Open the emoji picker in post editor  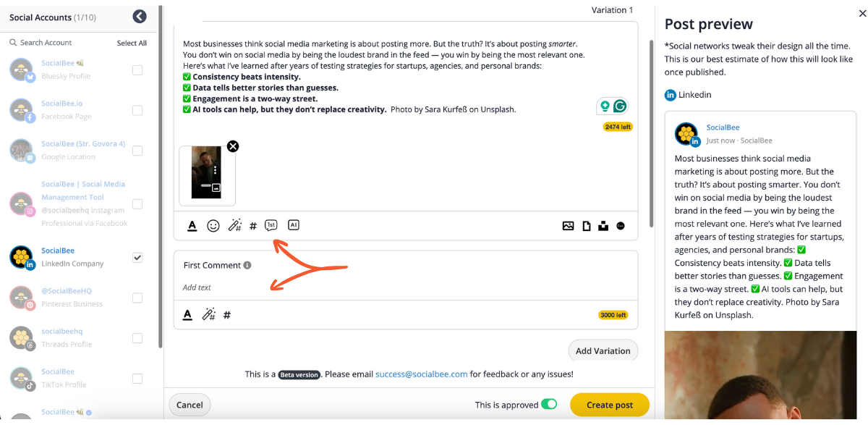213,226
